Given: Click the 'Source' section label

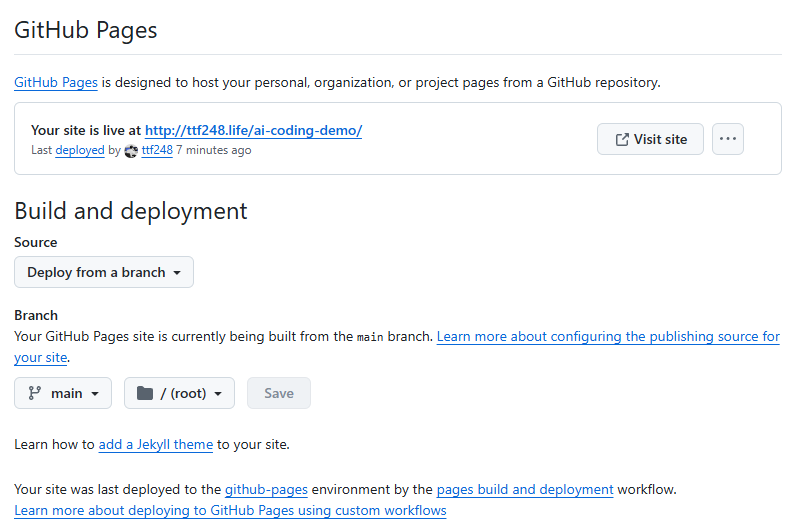Looking at the screenshot, I should pos(36,242).
